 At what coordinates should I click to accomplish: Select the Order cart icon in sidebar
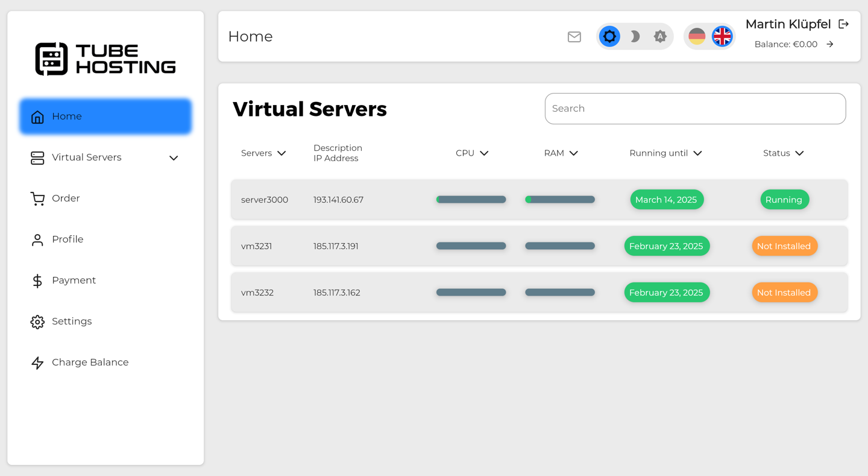(x=37, y=198)
